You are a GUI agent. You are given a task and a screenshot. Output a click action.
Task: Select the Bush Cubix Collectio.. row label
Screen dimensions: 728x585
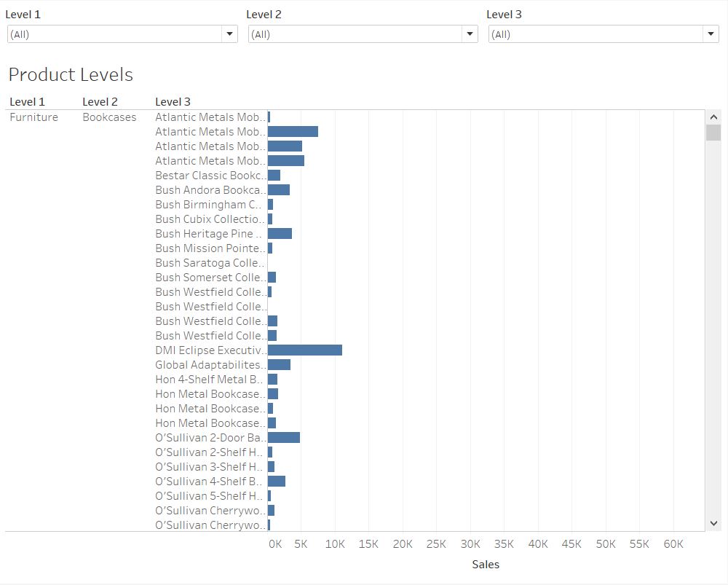[210, 219]
